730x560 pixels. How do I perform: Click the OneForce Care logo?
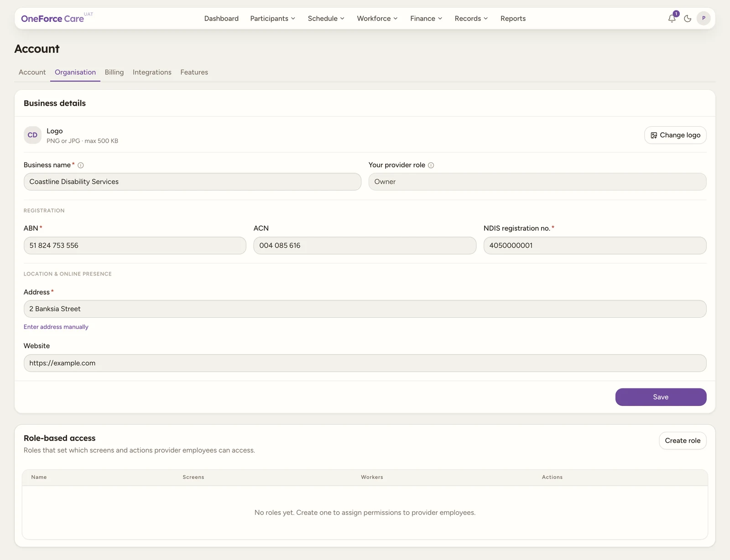click(52, 19)
